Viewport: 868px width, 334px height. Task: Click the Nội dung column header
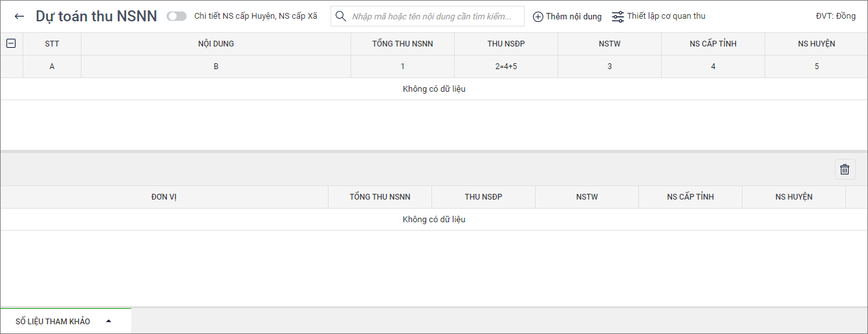(x=216, y=44)
